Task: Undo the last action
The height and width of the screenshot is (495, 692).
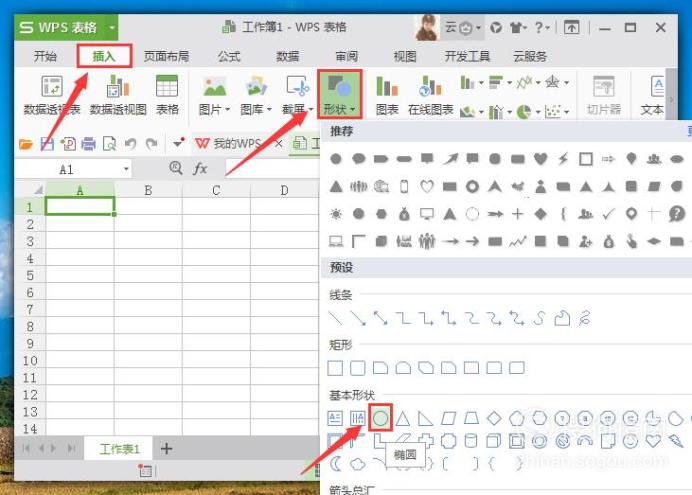Action: (131, 144)
